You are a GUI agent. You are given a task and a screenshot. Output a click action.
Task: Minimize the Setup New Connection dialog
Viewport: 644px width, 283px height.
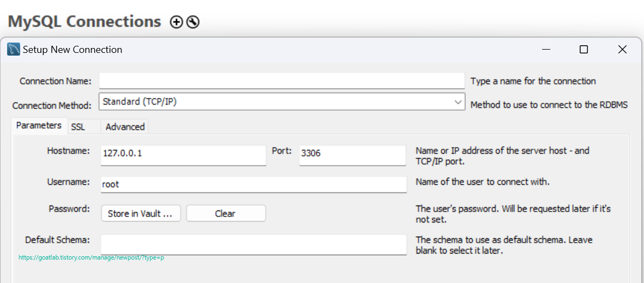546,50
